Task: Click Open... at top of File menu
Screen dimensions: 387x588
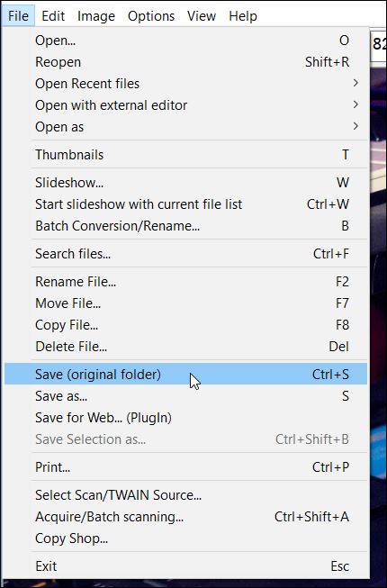Action: point(185,41)
